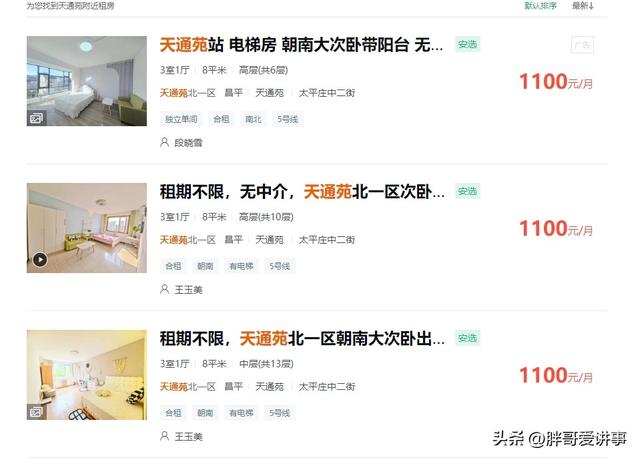Select 默认排序 sorting tab

point(540,6)
